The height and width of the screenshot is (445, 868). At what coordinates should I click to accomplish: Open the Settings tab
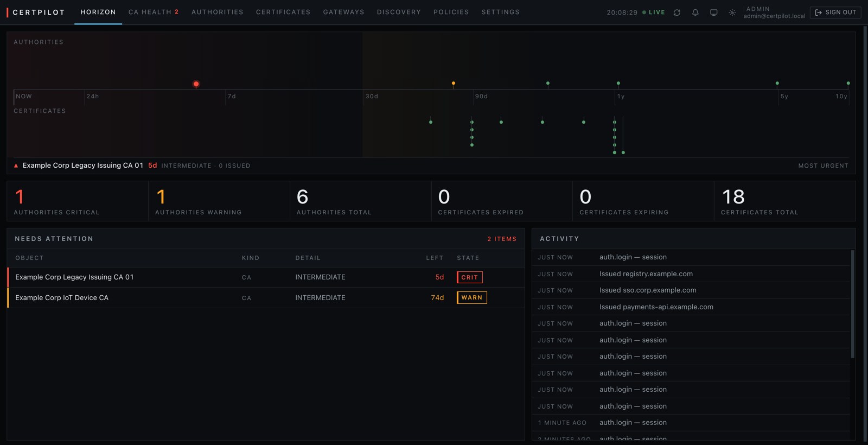(x=501, y=12)
